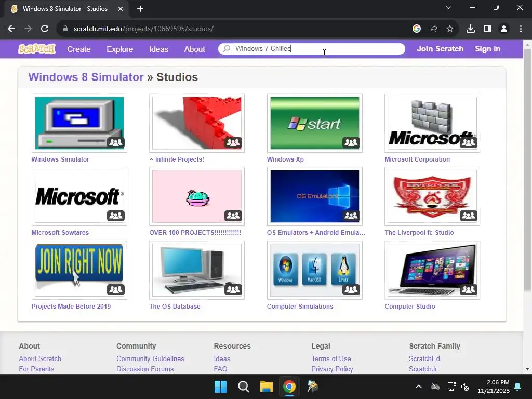Screen dimensions: 532x399
Task: Open the OS Emulators studio thumbnail
Action: (x=314, y=196)
